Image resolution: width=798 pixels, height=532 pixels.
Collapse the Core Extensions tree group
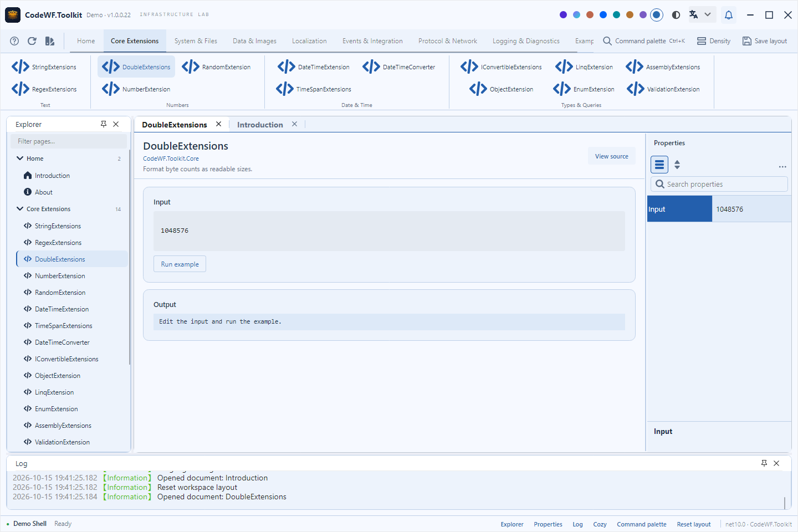point(20,209)
